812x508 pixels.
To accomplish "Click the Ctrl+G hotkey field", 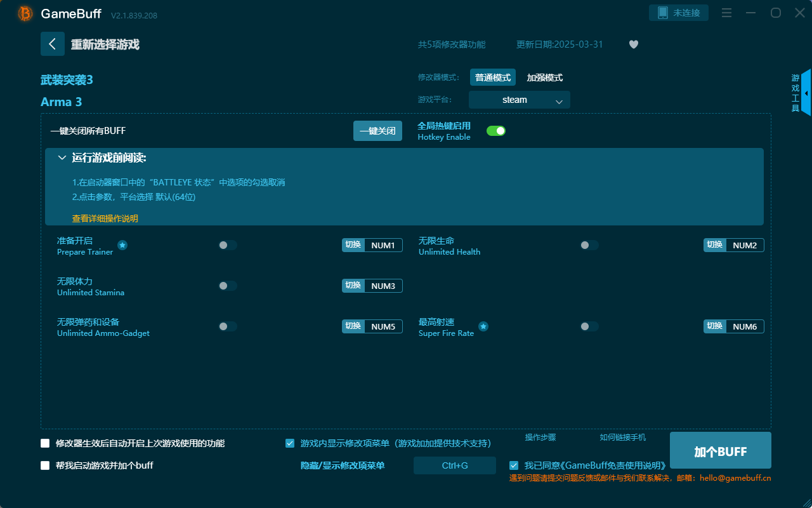I will pyautogui.click(x=454, y=465).
